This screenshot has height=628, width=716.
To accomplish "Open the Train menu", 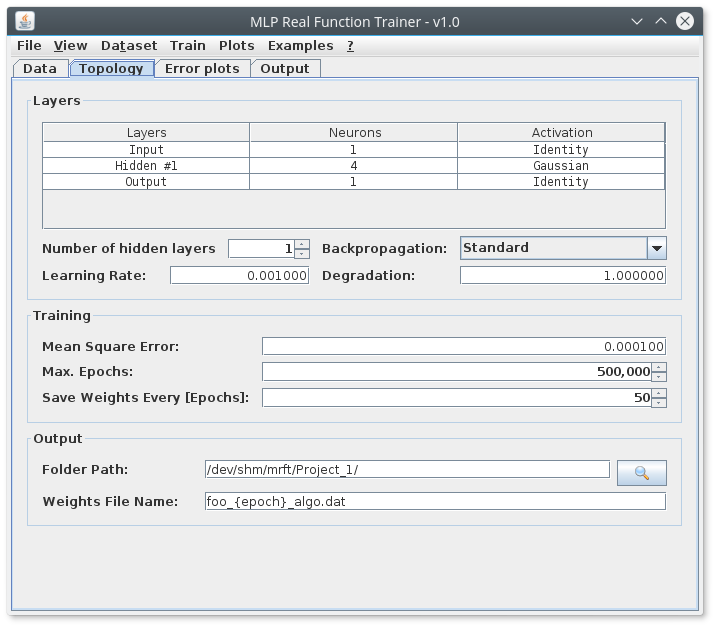I will (188, 46).
